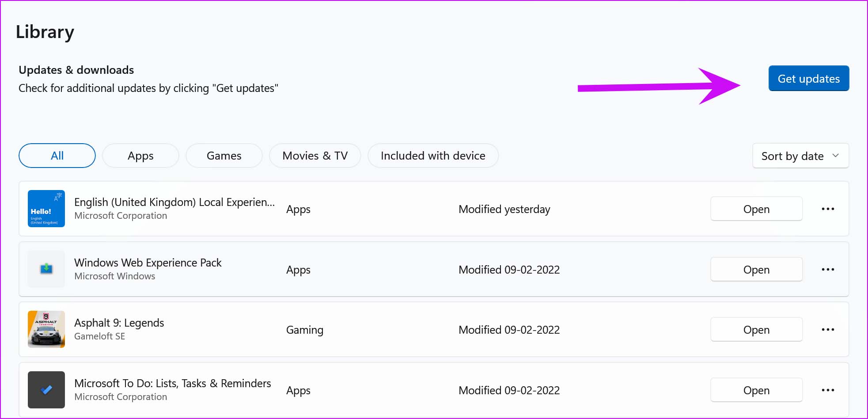Open Microsoft To Do app
868x419 pixels.
coord(756,390)
